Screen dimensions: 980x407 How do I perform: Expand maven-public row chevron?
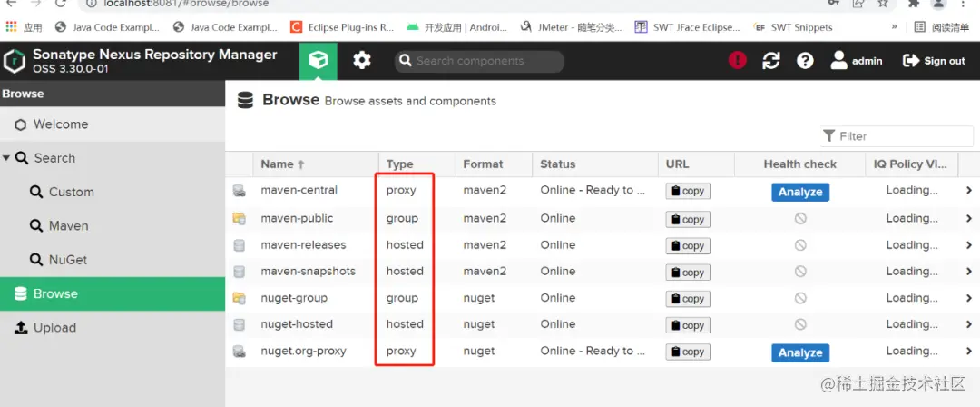[x=969, y=219]
